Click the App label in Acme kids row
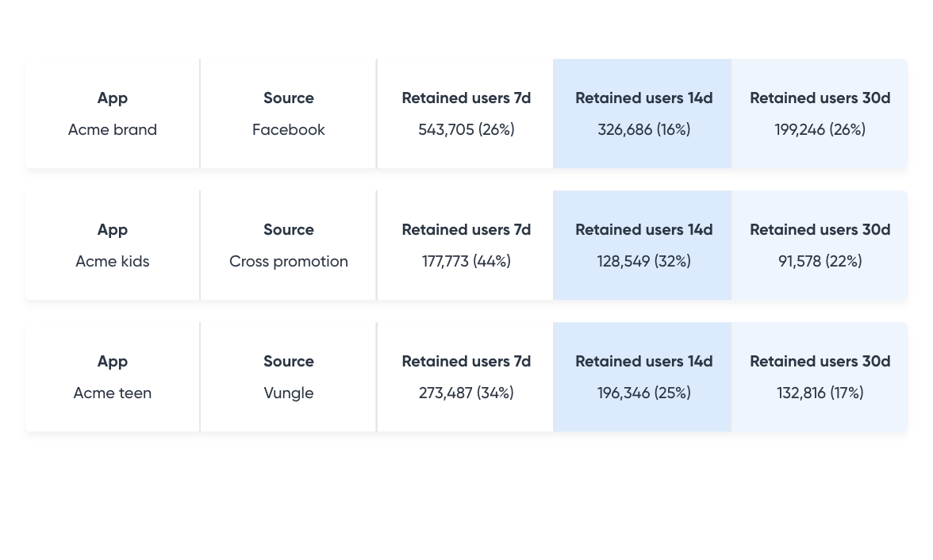This screenshot has width=933, height=560. pyautogui.click(x=113, y=230)
